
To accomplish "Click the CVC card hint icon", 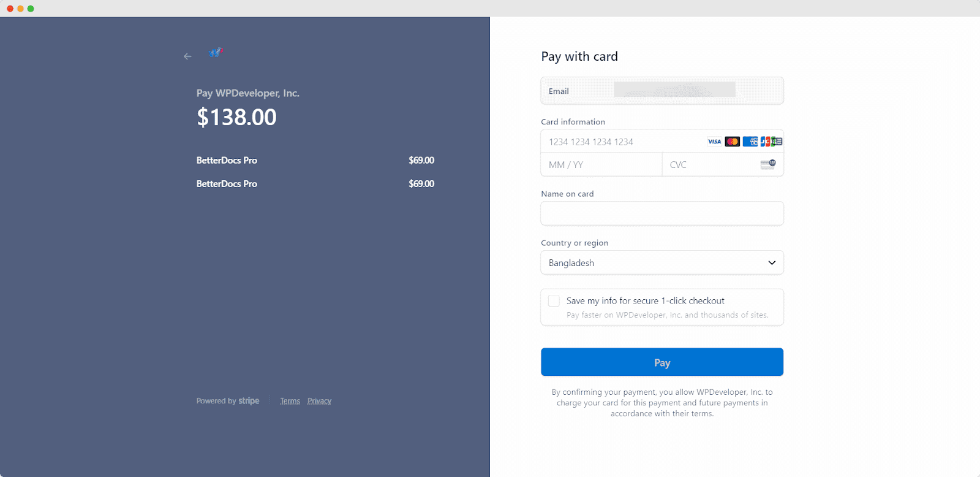I will pyautogui.click(x=767, y=164).
